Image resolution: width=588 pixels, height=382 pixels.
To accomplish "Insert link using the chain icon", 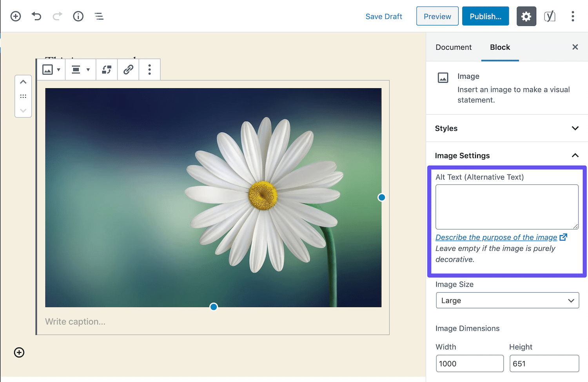I will pos(128,70).
